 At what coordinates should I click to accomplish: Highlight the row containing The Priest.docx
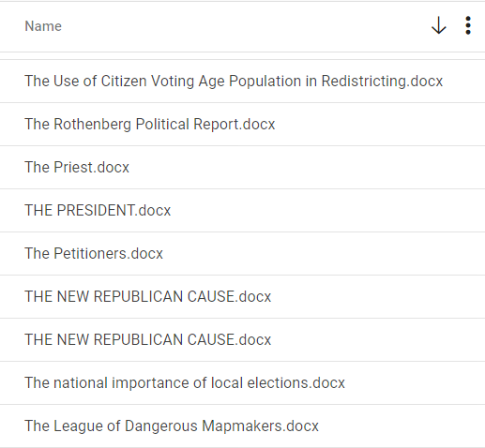242,167
